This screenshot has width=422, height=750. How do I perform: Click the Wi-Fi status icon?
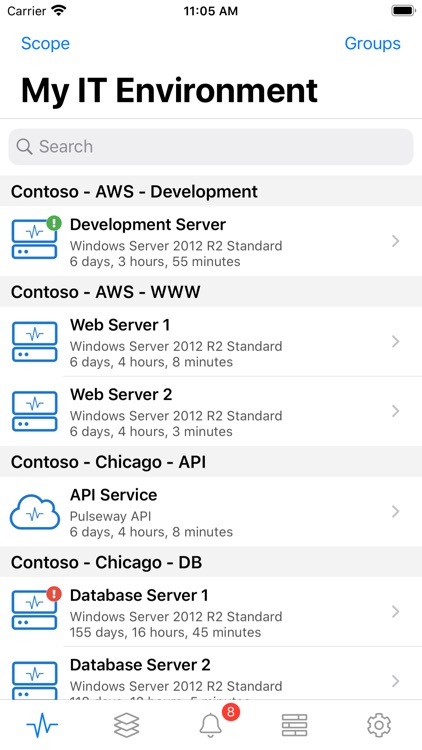59,11
